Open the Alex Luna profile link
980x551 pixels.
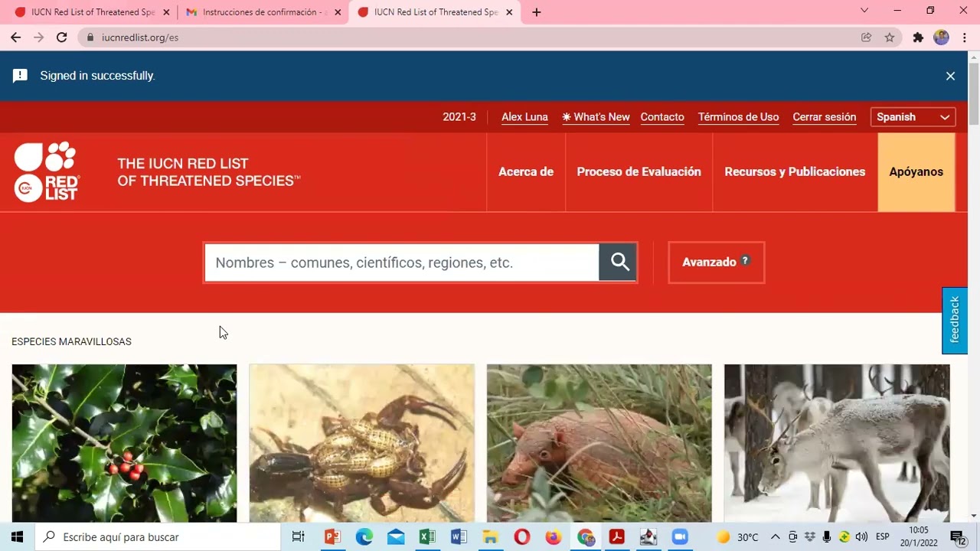tap(524, 117)
